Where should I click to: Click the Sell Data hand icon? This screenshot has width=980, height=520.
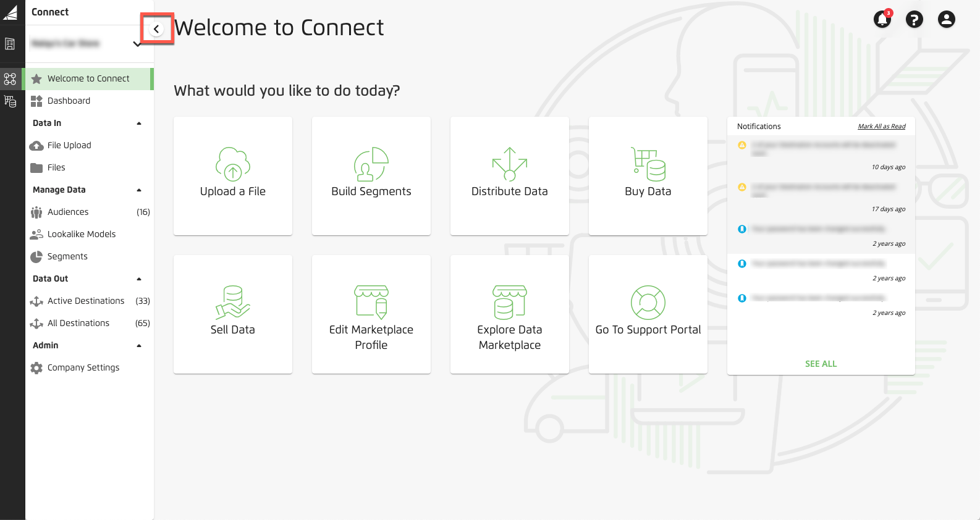[232, 302]
